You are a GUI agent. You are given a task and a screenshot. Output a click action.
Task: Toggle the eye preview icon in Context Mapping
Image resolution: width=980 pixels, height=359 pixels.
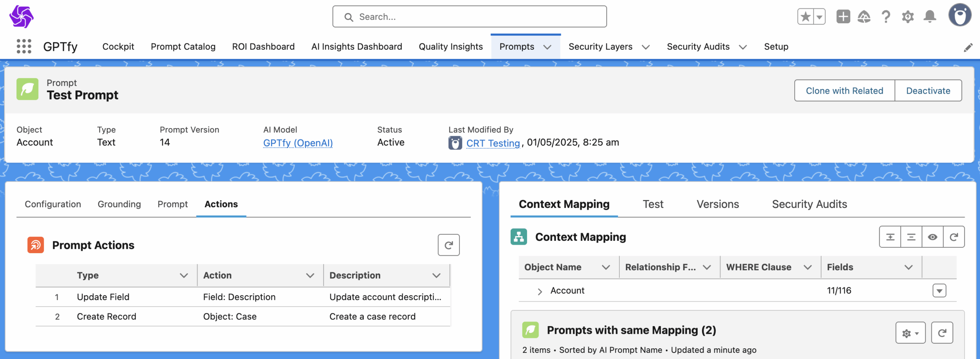(x=933, y=237)
